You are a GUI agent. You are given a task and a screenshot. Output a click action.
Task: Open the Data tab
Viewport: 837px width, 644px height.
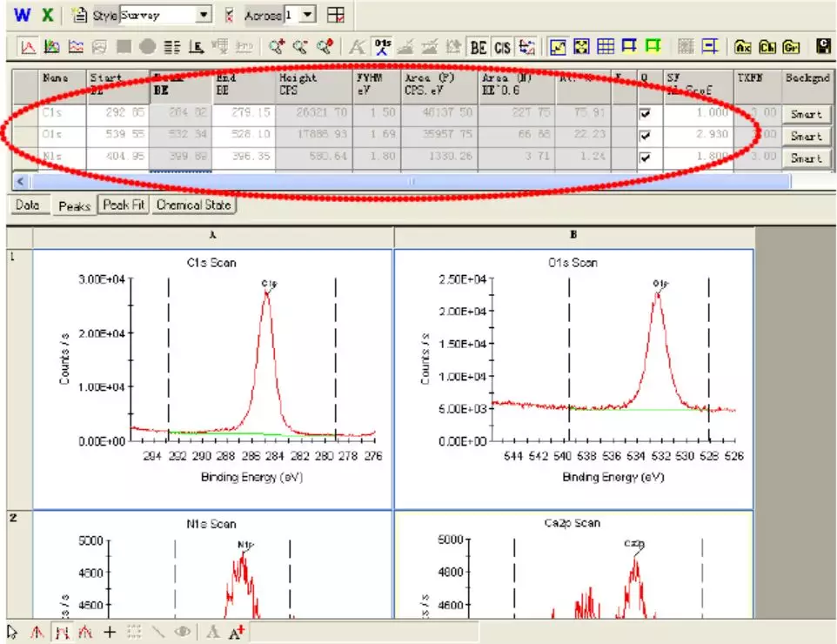[x=28, y=205]
